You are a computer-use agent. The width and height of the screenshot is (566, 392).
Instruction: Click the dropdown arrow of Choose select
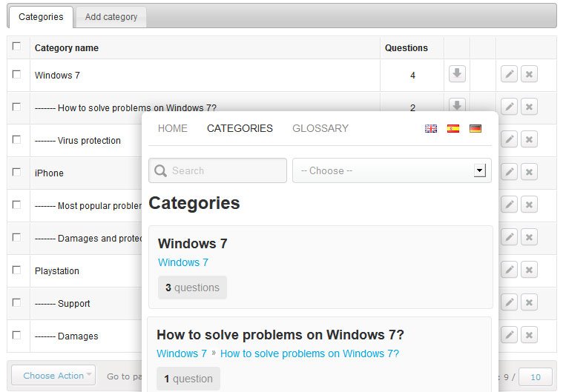click(x=480, y=170)
